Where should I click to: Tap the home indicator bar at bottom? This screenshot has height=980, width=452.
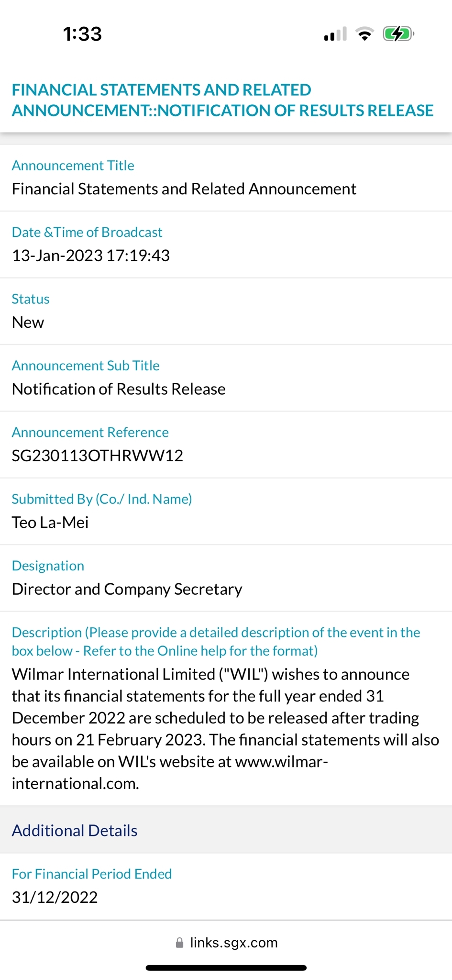click(x=226, y=968)
